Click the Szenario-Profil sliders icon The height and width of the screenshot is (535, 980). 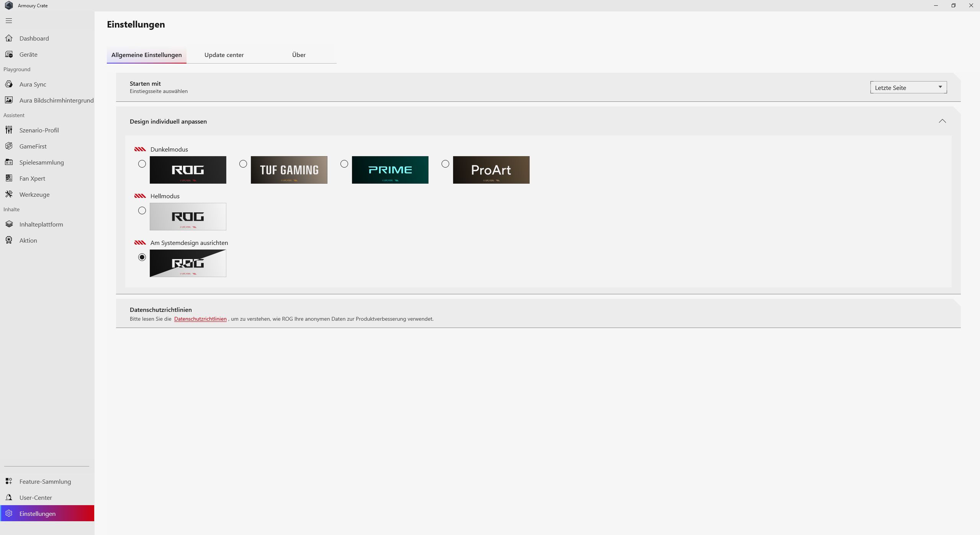tap(9, 130)
